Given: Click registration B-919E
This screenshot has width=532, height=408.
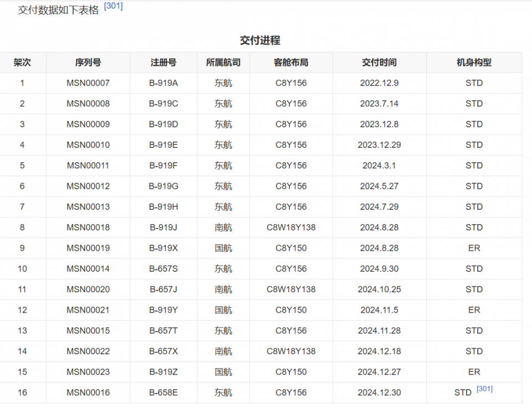Looking at the screenshot, I should pos(163,145).
